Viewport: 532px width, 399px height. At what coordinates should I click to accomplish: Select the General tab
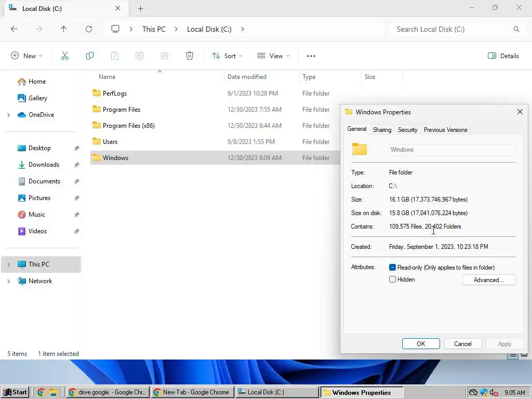pyautogui.click(x=356, y=129)
